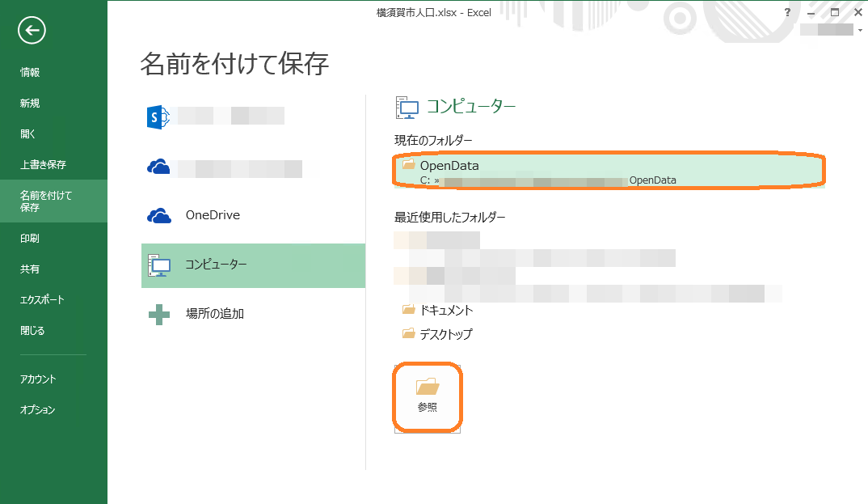Select コンピューター in the save locations
868x504 pixels.
click(216, 265)
